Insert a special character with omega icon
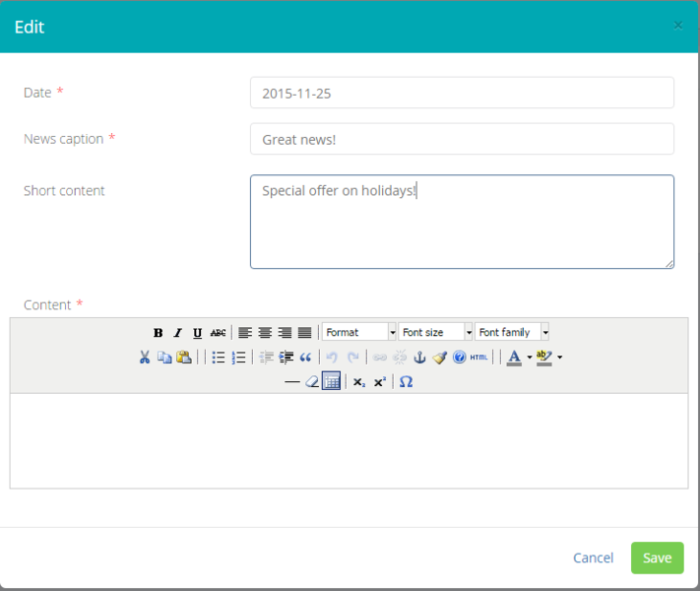700x591 pixels. point(406,382)
